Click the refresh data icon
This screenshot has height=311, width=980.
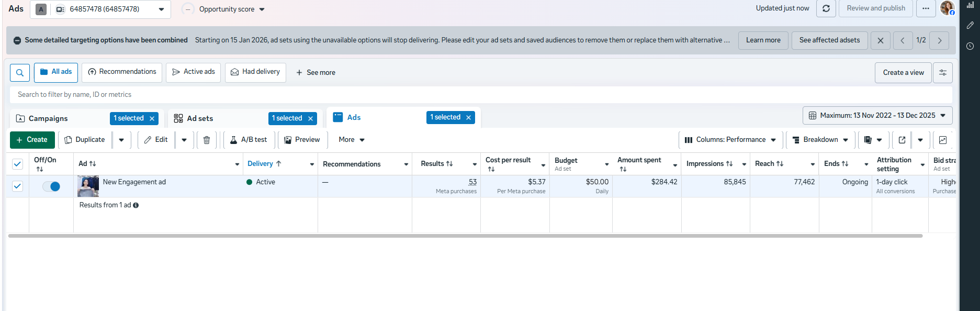(826, 8)
